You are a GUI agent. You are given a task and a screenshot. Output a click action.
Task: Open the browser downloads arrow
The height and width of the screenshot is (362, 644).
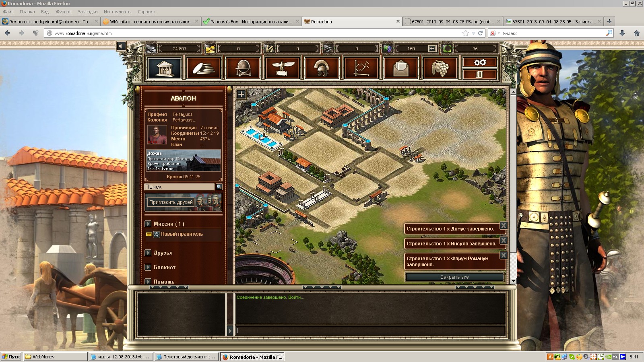tap(622, 33)
